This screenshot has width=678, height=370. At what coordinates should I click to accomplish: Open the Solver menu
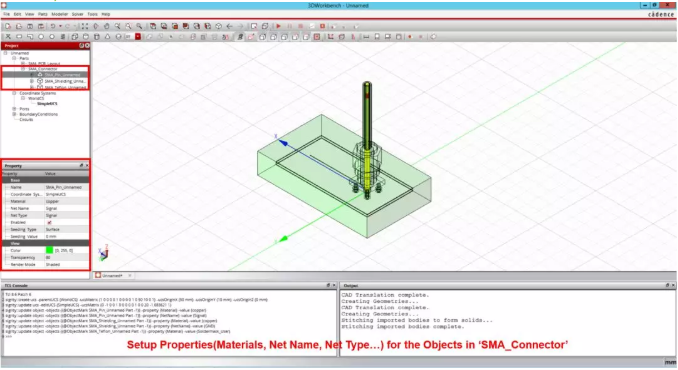(77, 14)
